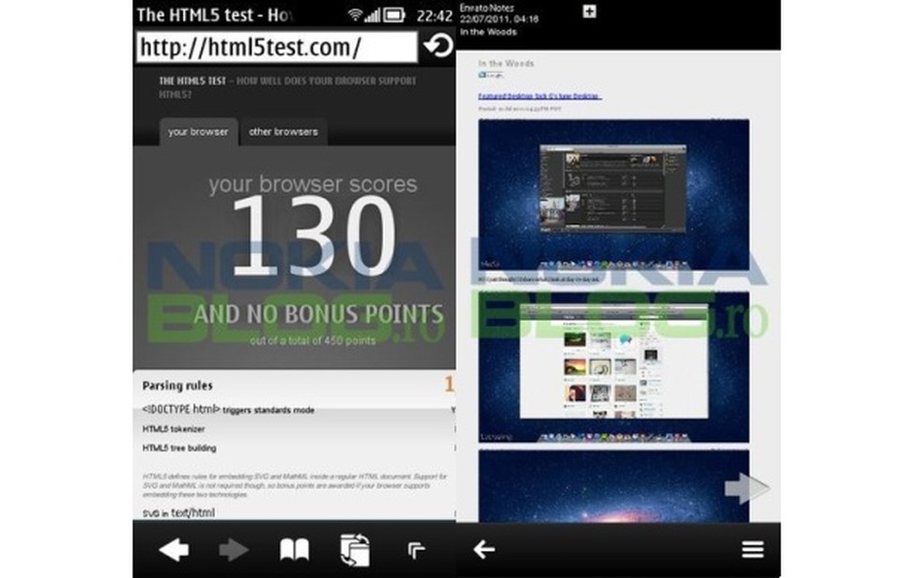
Task: Open the hamburger menu in Enrato Notes
Action: pyautogui.click(x=751, y=549)
